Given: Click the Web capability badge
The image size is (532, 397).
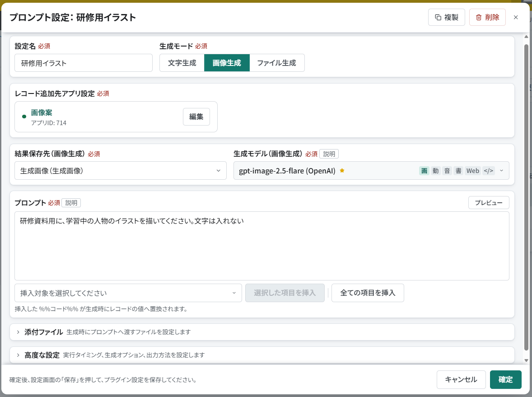Looking at the screenshot, I should pyautogui.click(x=473, y=171).
